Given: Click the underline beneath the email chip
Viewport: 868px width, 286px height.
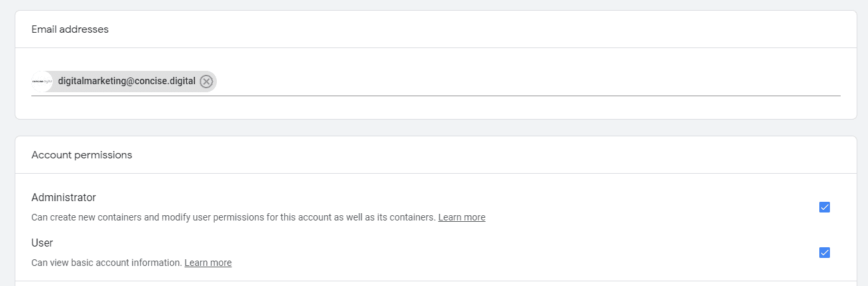Looking at the screenshot, I should click(434, 96).
